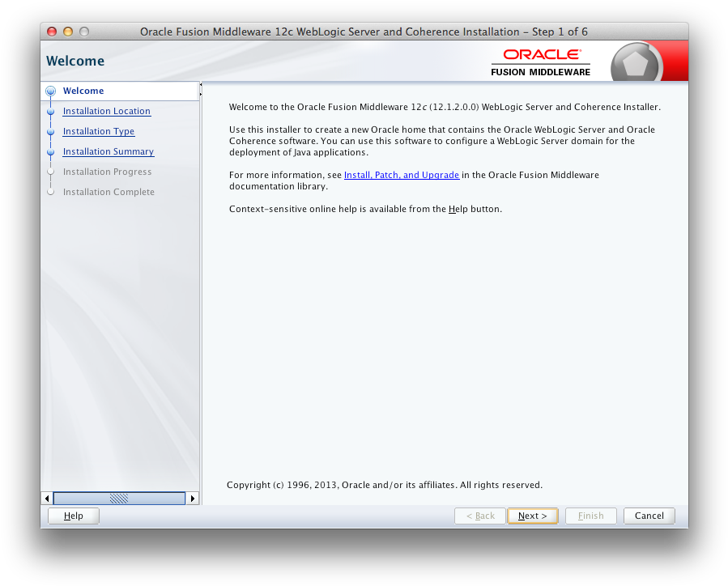Image resolution: width=728 pixels, height=586 pixels.
Task: Click the Back button
Action: 480,516
